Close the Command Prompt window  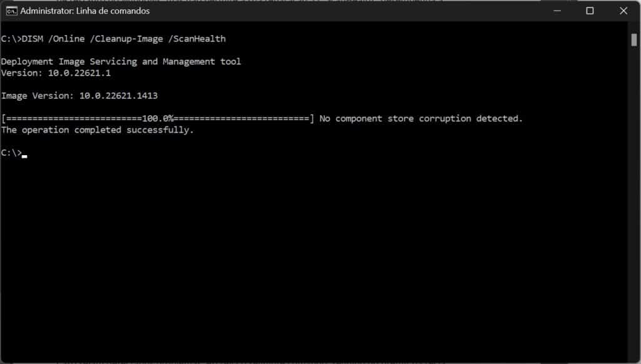click(623, 11)
